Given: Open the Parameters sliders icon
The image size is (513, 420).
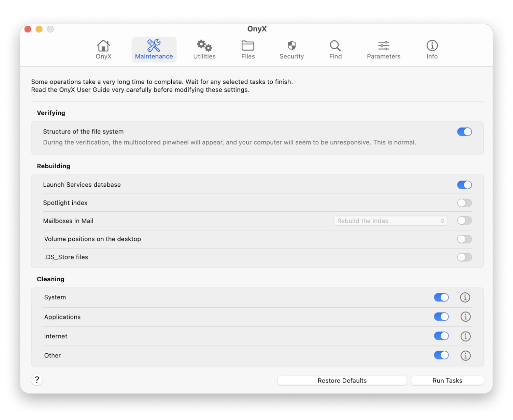Looking at the screenshot, I should pos(383,46).
